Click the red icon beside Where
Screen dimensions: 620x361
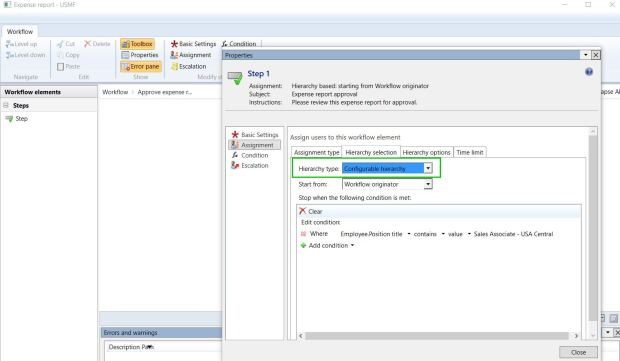303,234
